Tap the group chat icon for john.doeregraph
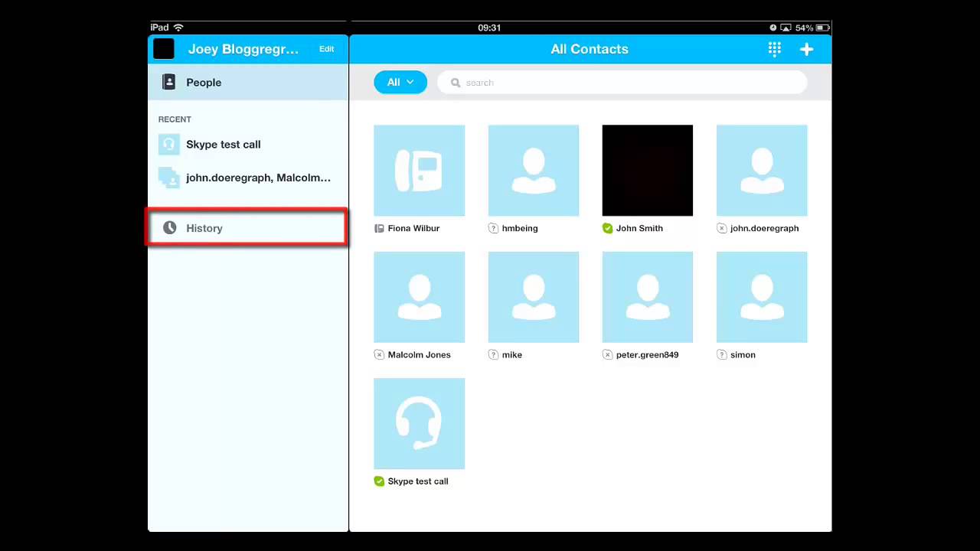980x551 pixels. coord(168,178)
